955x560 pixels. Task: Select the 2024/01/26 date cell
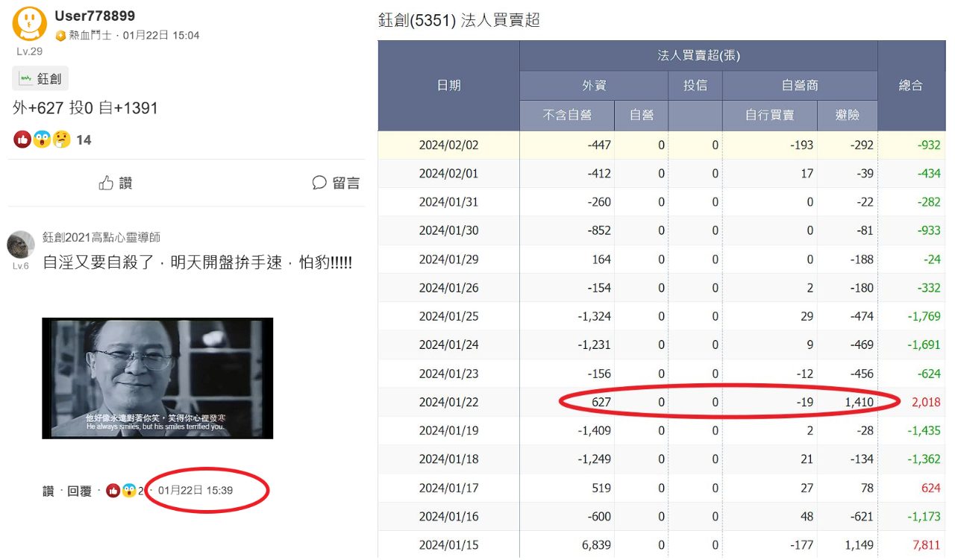pos(448,288)
